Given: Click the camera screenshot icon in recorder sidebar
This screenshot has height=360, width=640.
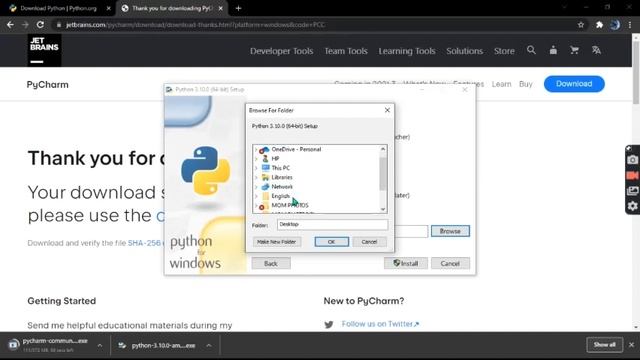Looking at the screenshot, I should tap(632, 160).
